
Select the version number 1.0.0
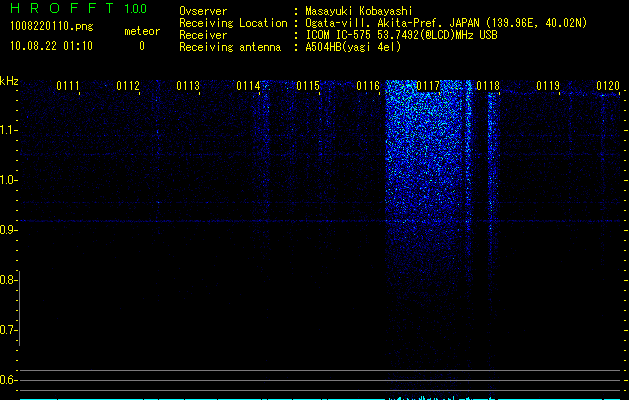136,9
